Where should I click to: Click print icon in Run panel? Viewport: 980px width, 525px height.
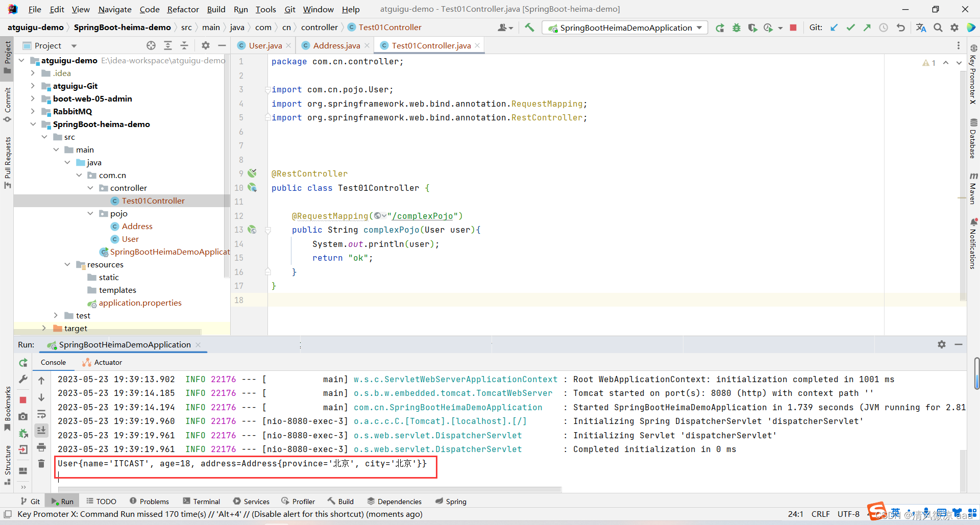pos(41,447)
